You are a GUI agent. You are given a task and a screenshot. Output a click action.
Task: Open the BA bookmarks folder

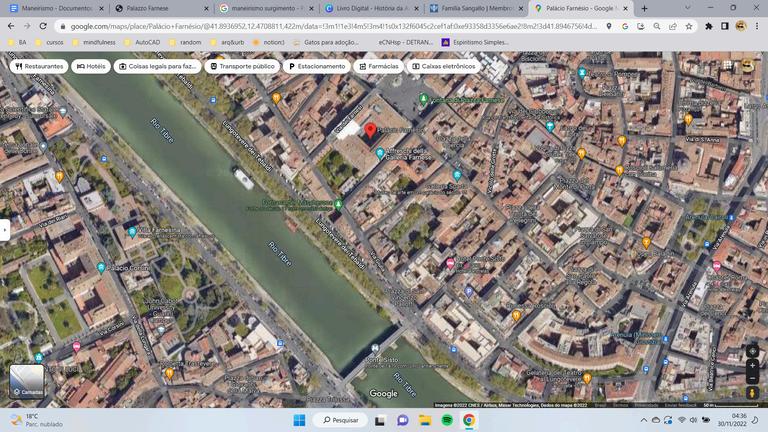(17, 43)
